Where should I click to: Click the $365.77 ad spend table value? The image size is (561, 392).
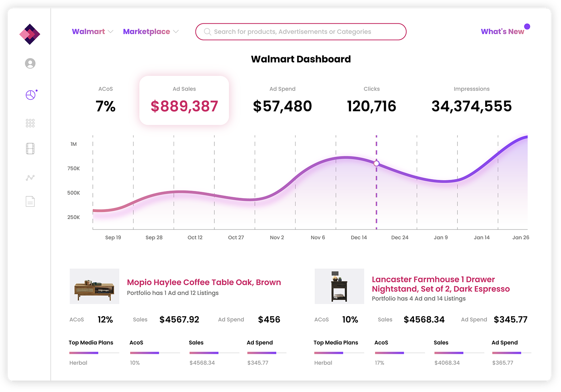503,363
